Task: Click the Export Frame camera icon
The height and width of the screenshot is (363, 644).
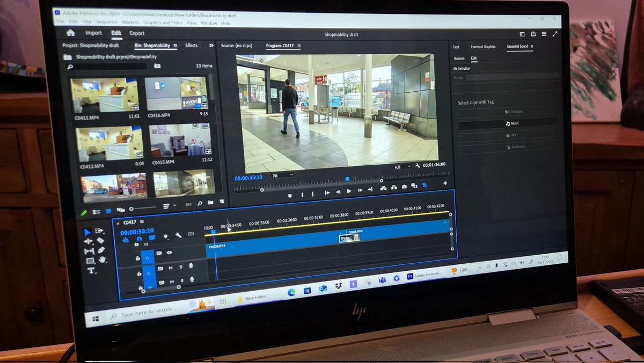Action: point(404,187)
